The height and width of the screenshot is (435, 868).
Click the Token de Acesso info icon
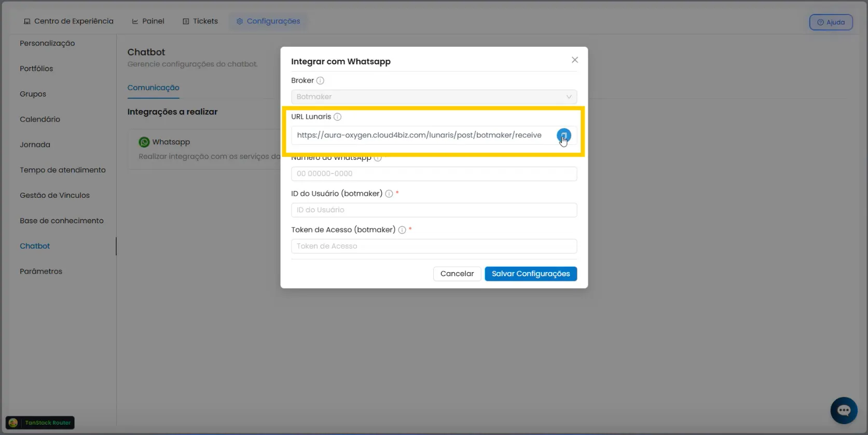tap(402, 230)
